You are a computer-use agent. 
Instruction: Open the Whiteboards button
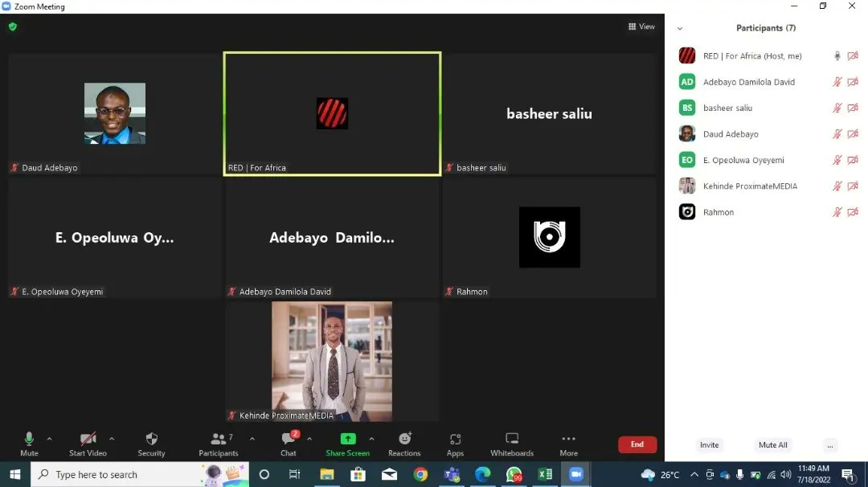[x=512, y=444]
